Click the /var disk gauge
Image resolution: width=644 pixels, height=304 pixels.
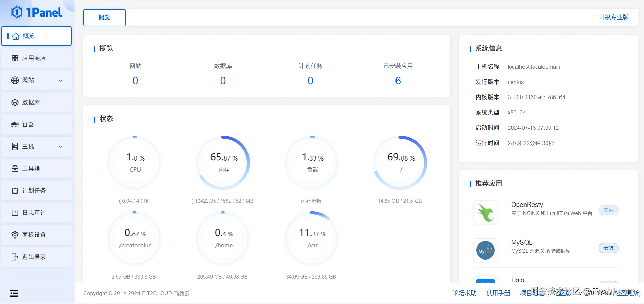click(x=312, y=238)
